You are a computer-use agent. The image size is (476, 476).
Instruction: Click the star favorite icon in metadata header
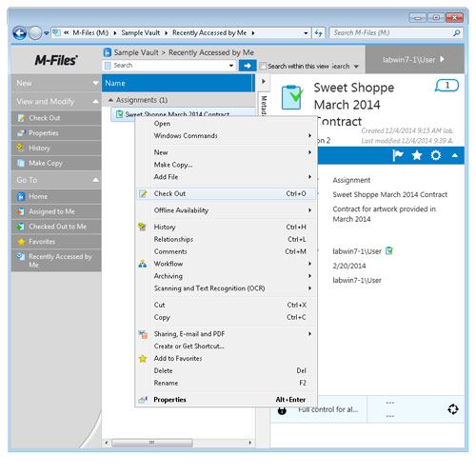point(417,155)
